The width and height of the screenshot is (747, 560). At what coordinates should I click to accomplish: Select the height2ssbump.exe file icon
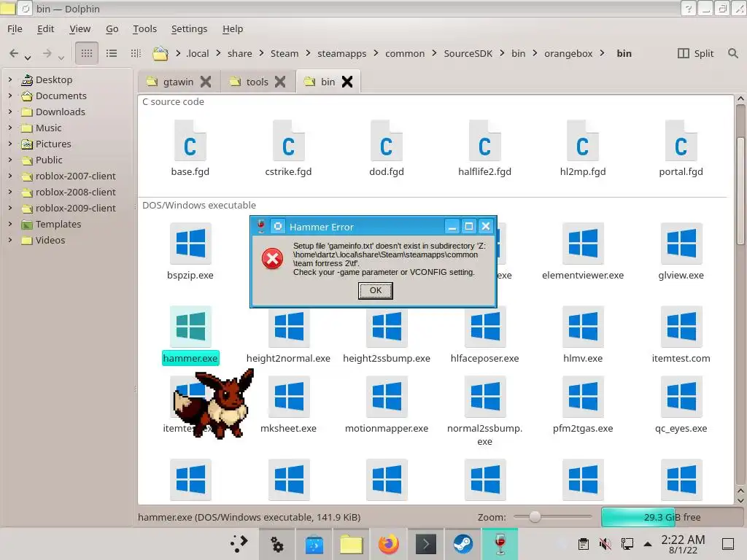[387, 327]
